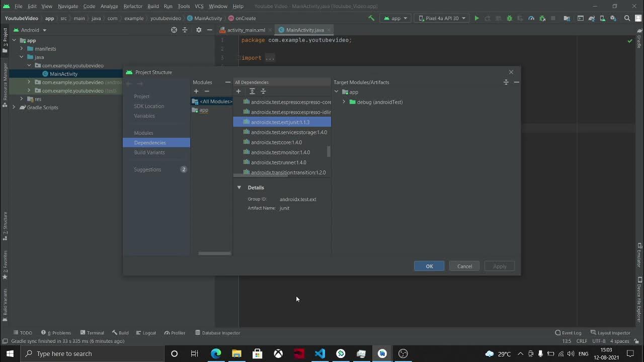Click the Modules pane horizontal scrollbar
This screenshot has height=362, width=644.
point(214,253)
